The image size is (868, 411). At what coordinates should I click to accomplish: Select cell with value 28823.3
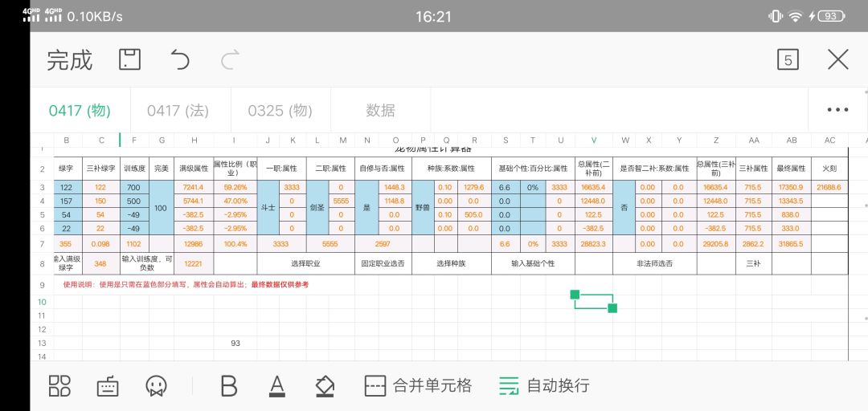tap(593, 243)
